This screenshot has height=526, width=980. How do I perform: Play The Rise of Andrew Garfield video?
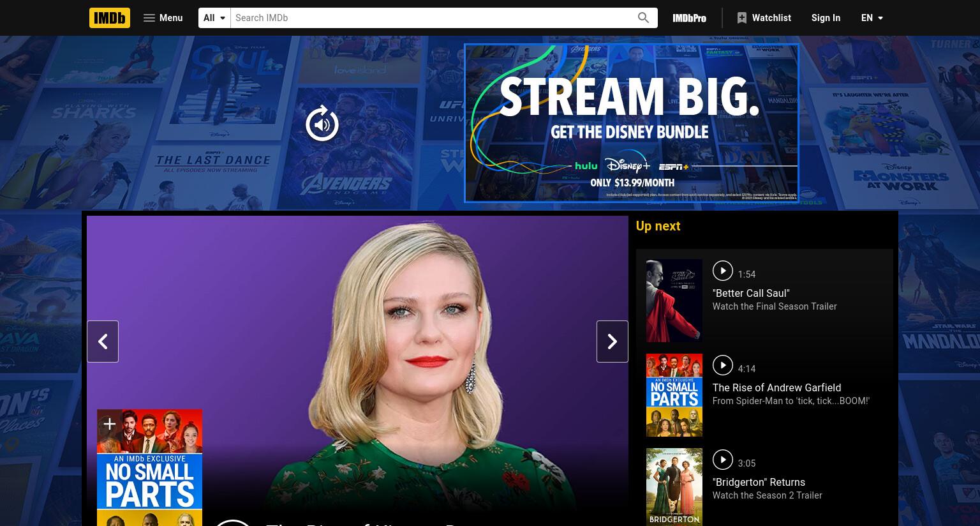coord(722,365)
